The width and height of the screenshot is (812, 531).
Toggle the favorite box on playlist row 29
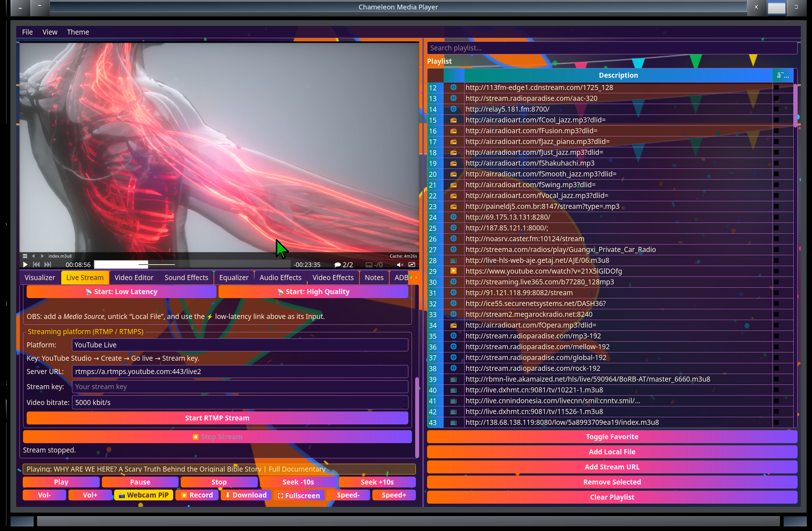point(776,271)
